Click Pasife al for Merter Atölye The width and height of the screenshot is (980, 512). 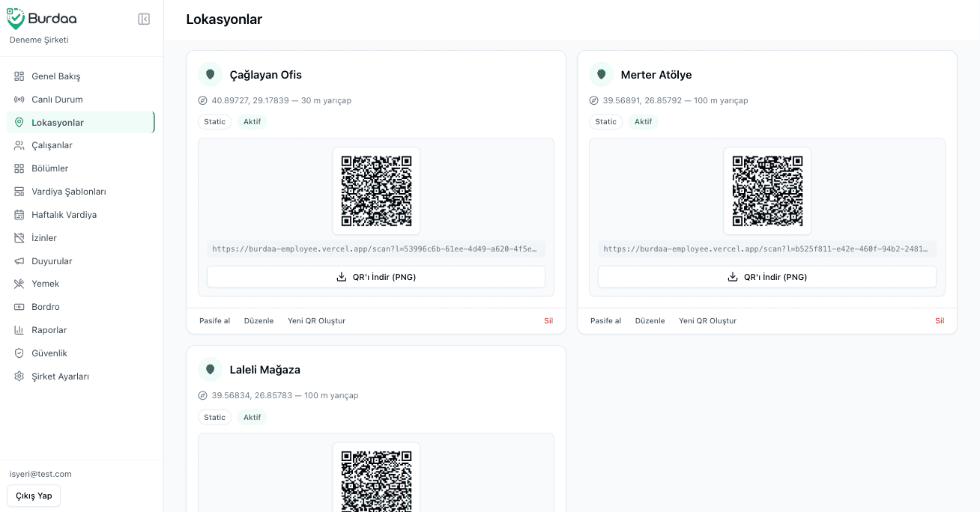pyautogui.click(x=606, y=321)
